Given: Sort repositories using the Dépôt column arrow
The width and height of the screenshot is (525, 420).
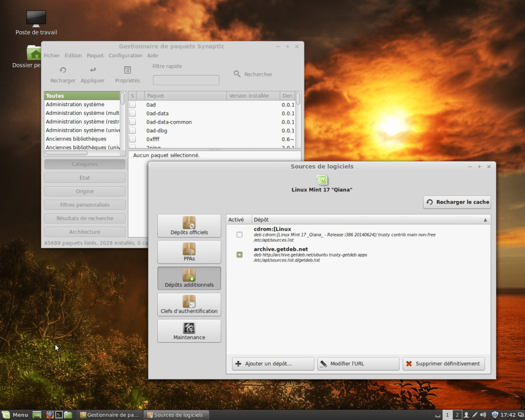Looking at the screenshot, I should 485,219.
